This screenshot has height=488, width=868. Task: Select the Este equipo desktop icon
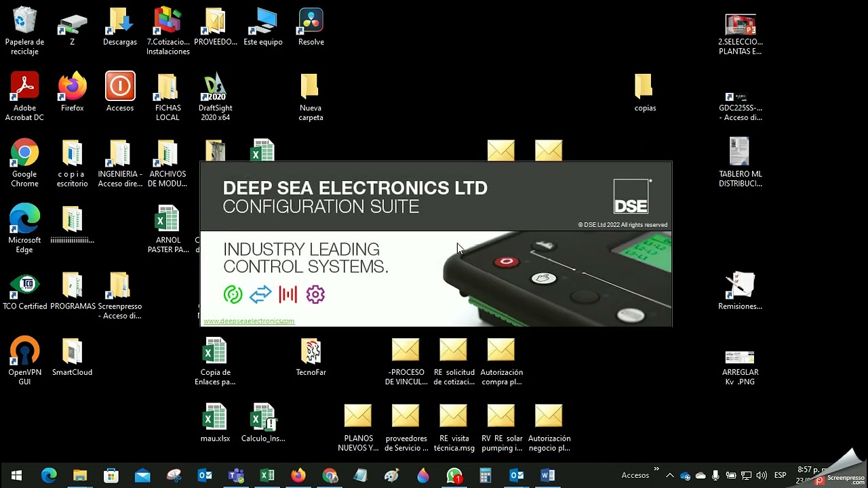coord(262,27)
